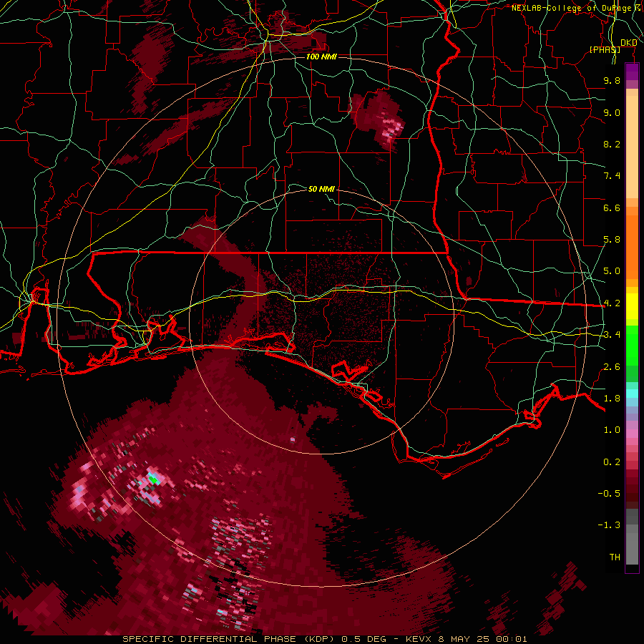Click the SPECIFIC DIFFERENTIAL PHASE (KDP) product title
This screenshot has width=644, height=644.
pos(230,639)
